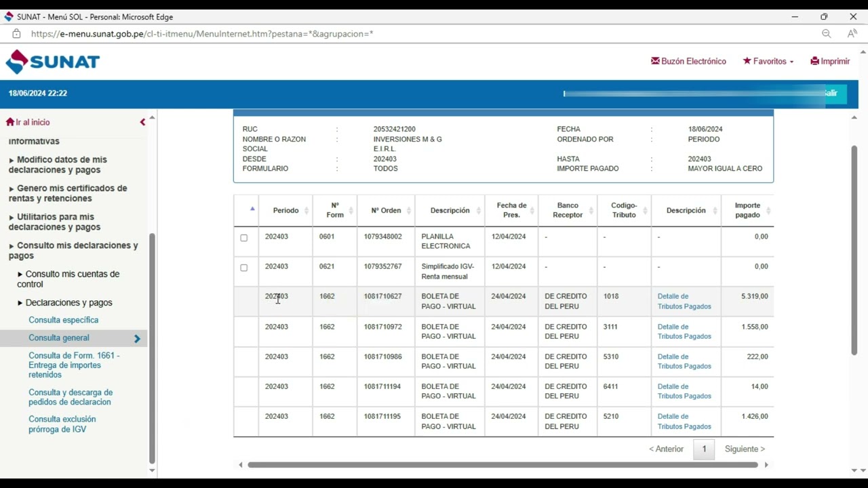Sort by the first column arrow

coord(252,209)
